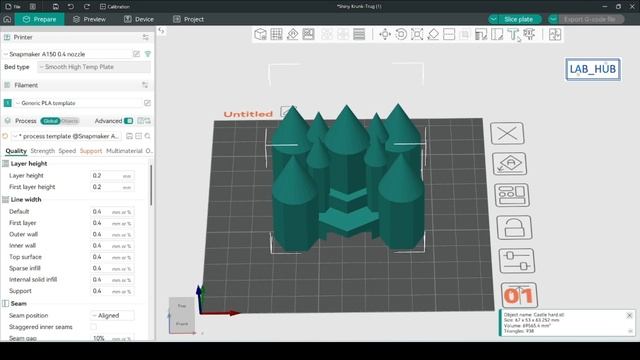Open filament settings icon in Filament header
This screenshot has height=360, width=640.
coord(145,85)
